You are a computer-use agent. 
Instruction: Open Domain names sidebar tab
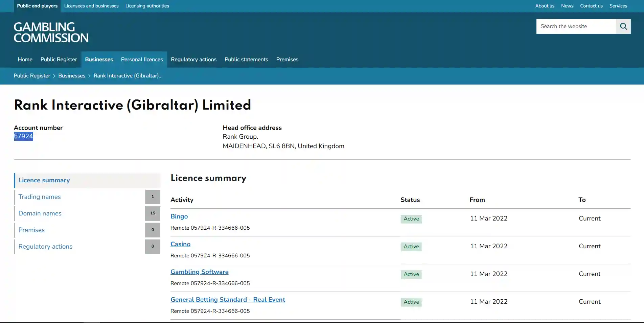click(x=87, y=214)
